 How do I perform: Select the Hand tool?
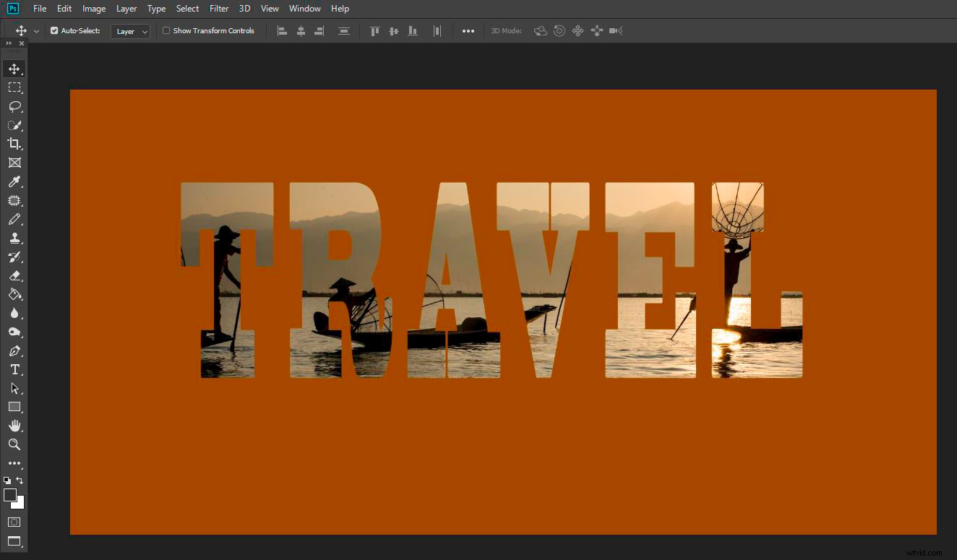coord(14,426)
